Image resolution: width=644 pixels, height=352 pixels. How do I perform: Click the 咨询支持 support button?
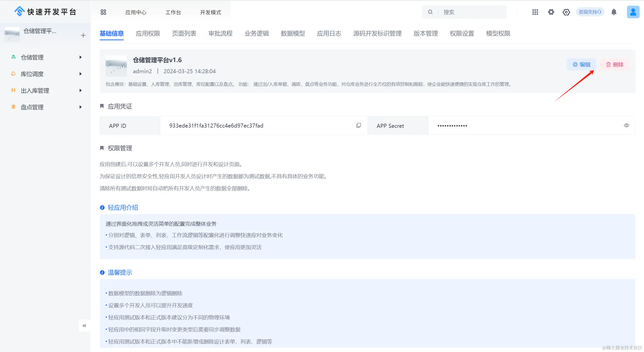tap(590, 12)
